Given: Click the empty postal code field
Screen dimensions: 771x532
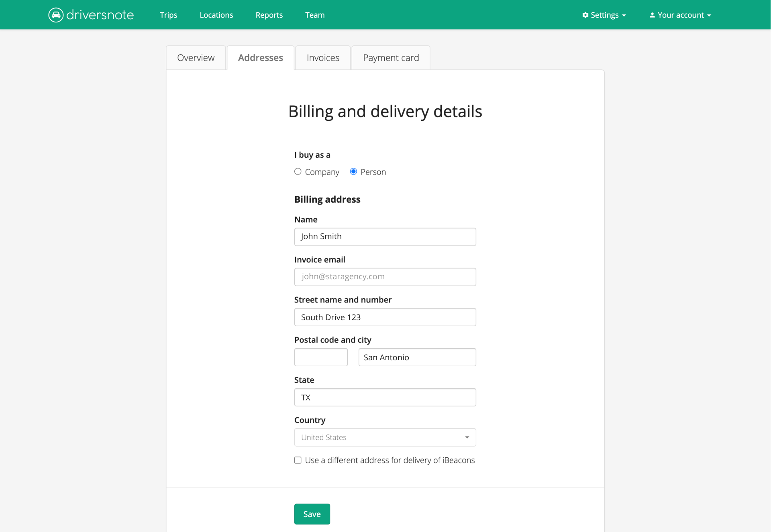Looking at the screenshot, I should coord(321,357).
